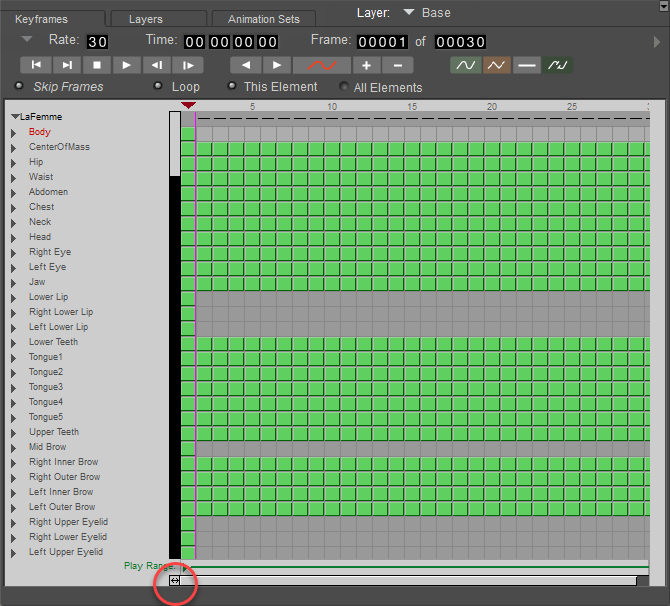Expand the Hip element in hierarchy

tap(14, 162)
